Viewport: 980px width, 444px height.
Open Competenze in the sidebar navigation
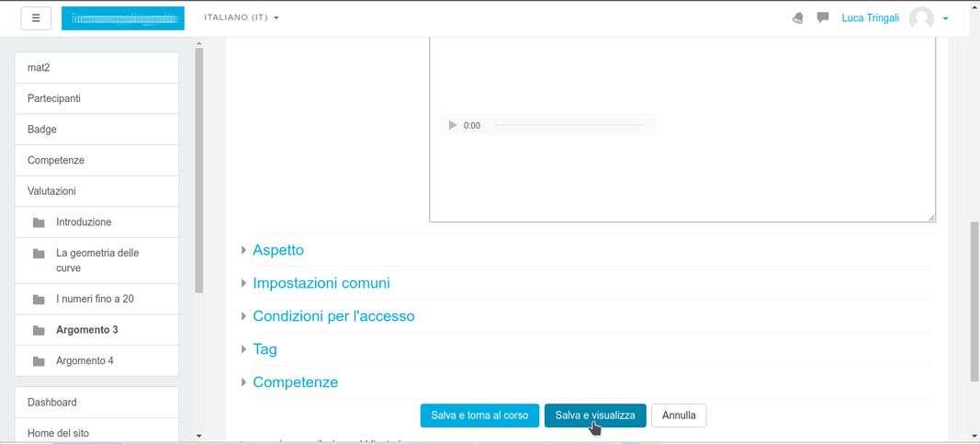click(x=96, y=160)
